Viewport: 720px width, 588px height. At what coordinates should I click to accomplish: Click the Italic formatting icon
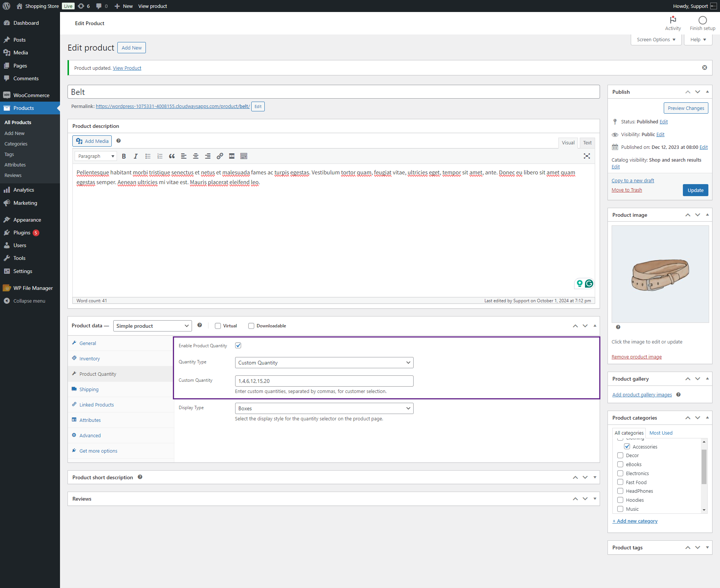point(136,156)
